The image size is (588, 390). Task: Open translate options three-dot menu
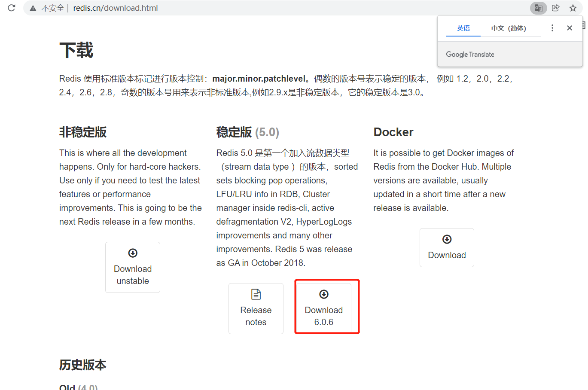click(552, 28)
